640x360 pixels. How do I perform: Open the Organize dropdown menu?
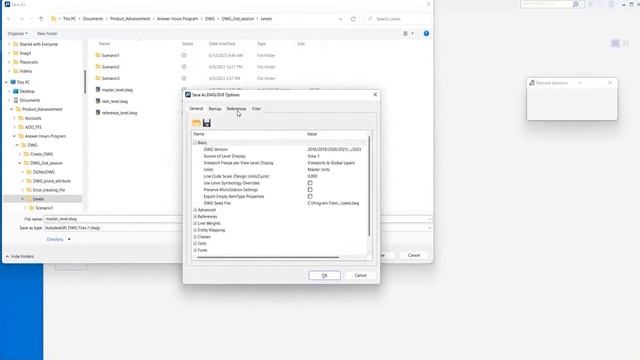click(18, 33)
